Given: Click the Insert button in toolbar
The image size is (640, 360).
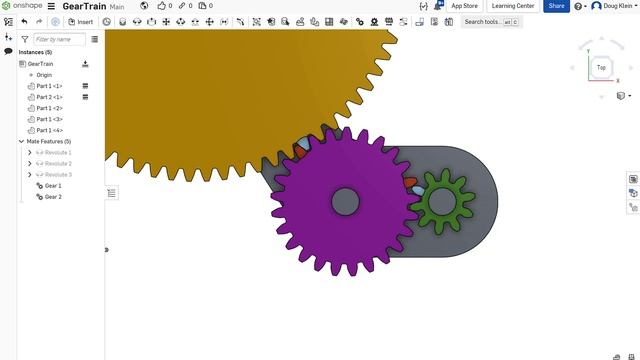Looking at the screenshot, I should coord(80,22).
